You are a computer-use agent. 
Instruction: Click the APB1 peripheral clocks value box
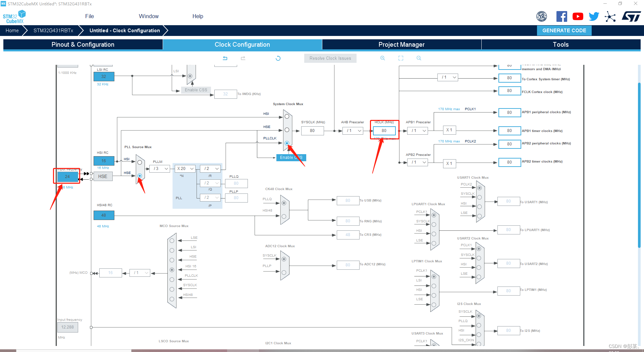tap(509, 113)
